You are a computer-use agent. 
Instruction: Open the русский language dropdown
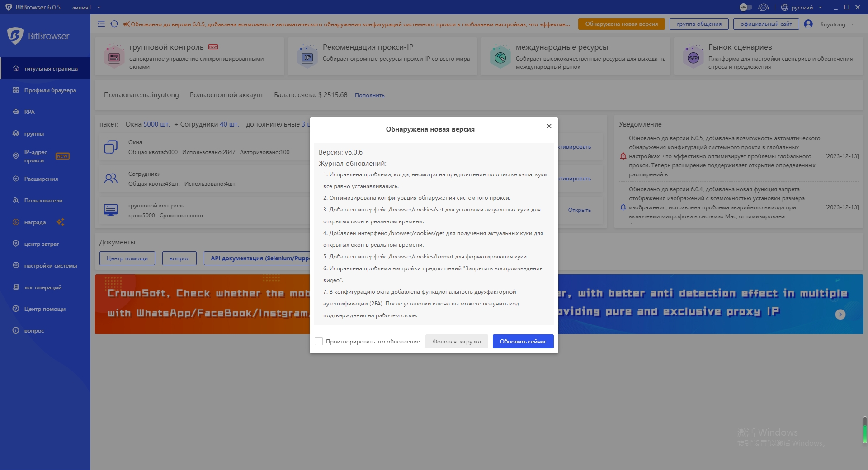tap(807, 7)
